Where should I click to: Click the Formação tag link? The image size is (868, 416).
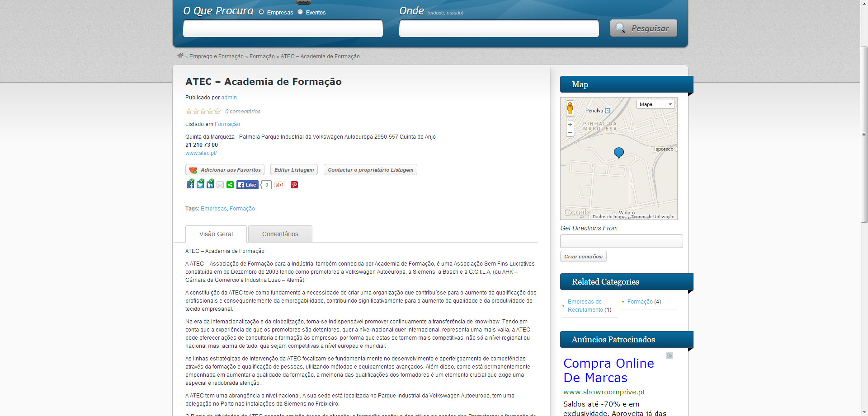[x=242, y=209]
